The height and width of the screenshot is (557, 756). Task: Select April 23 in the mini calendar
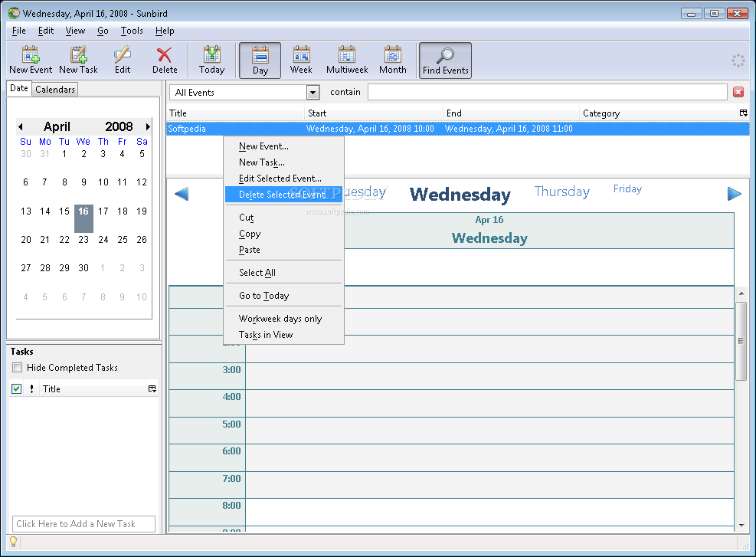pos(83,240)
